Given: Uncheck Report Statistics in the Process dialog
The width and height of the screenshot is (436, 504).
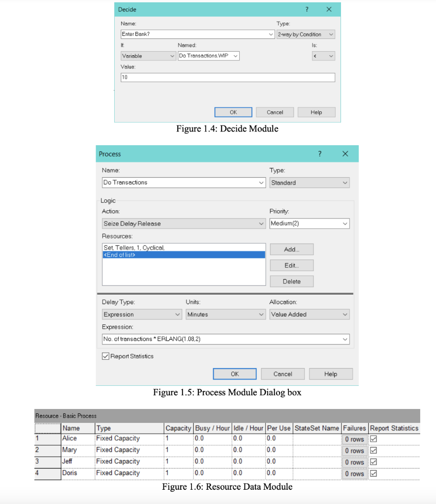Looking at the screenshot, I should 105,356.
